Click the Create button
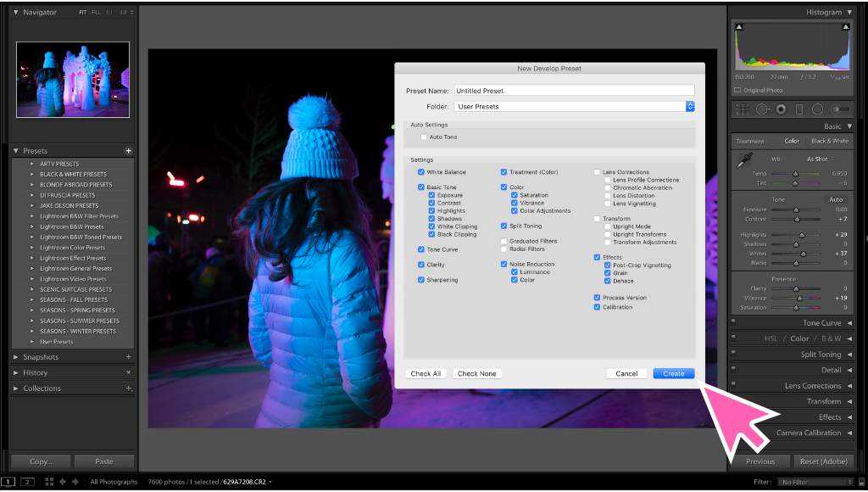The height and width of the screenshot is (492, 868). [x=674, y=373]
